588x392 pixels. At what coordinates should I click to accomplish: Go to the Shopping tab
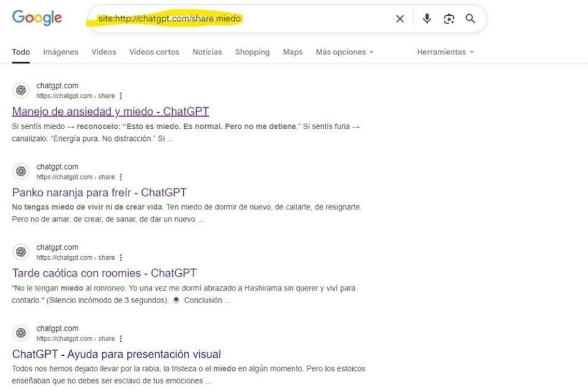click(252, 52)
